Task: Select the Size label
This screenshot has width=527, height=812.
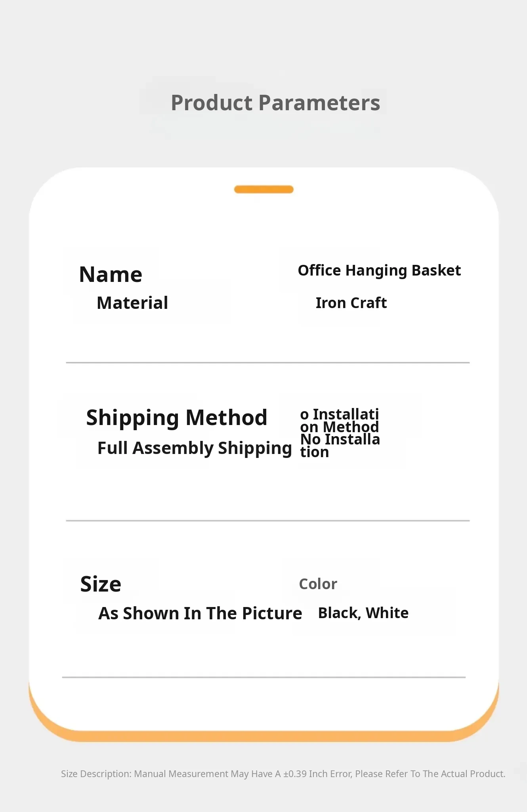Action: 101,584
